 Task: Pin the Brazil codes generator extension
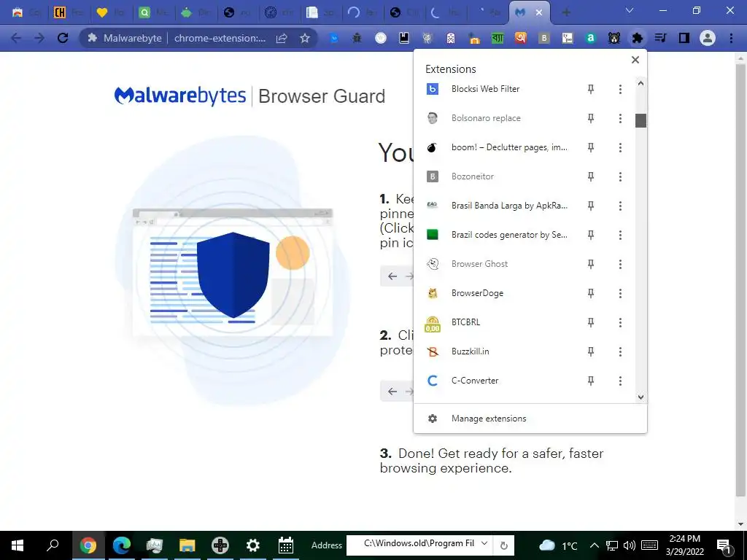tap(591, 235)
